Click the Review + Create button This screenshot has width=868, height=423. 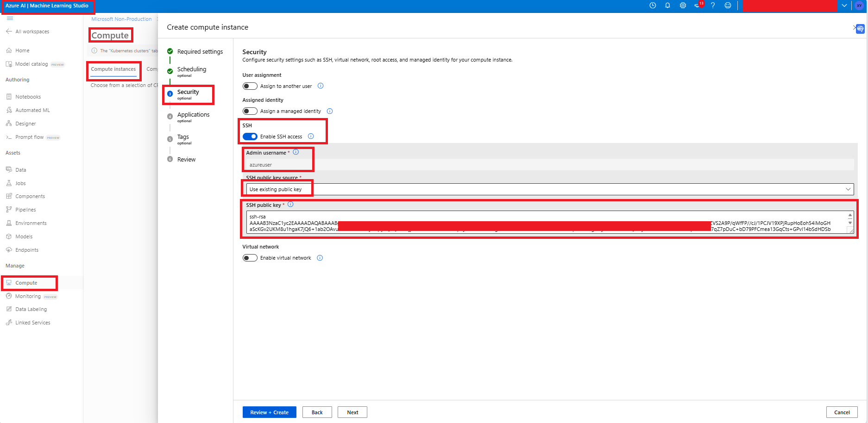pos(269,412)
